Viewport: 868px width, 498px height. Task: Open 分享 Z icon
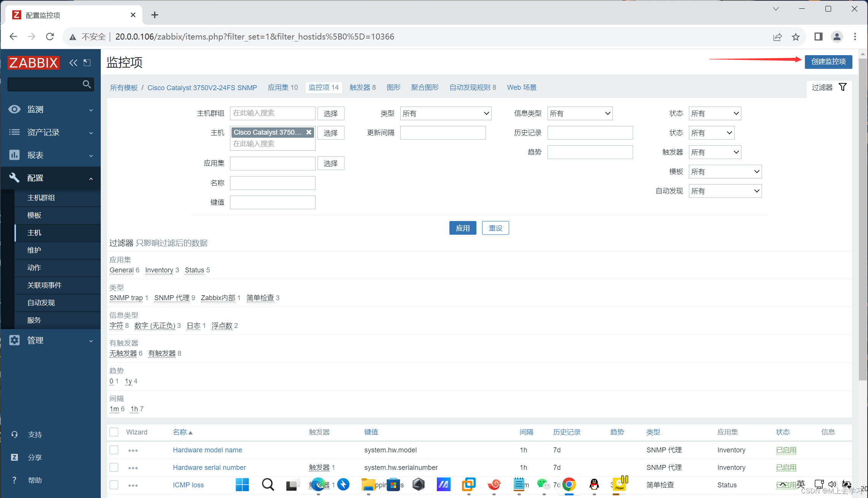point(14,457)
